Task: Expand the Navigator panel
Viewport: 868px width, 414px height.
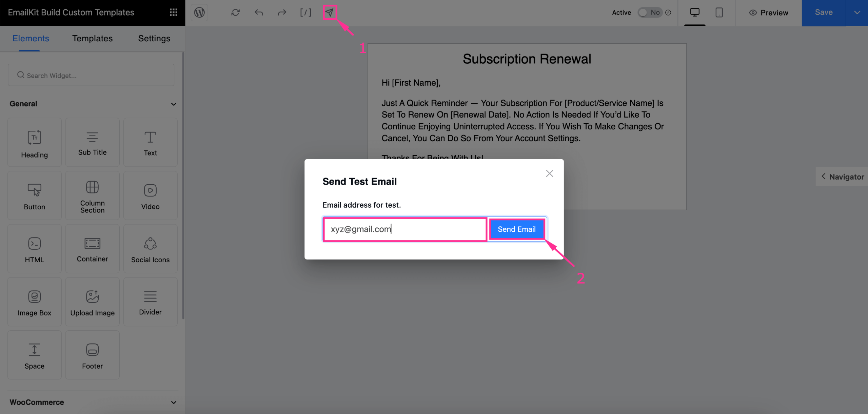Action: pos(842,177)
